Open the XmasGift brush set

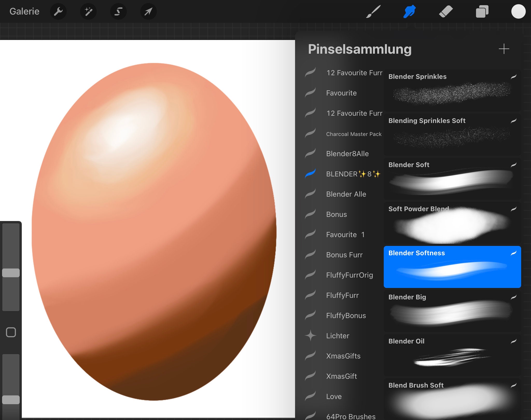[342, 376]
